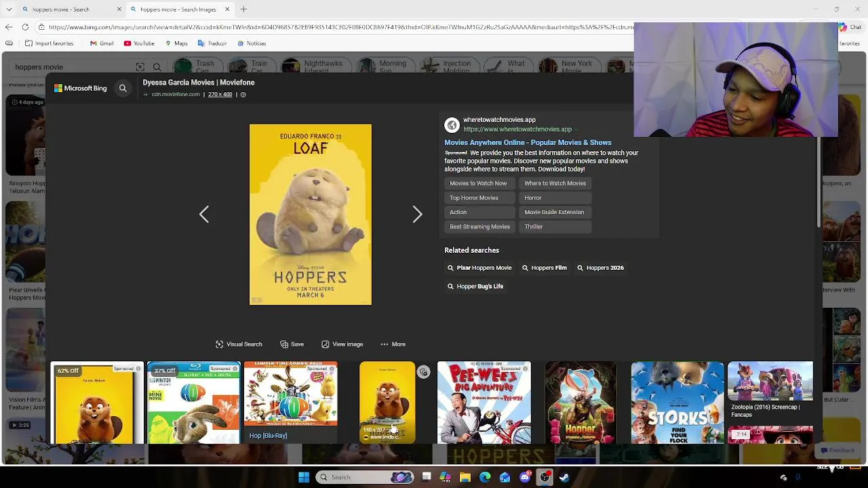The image size is (868, 488).
Task: Open Dyessa Garcia Movies Moviefone title
Action: (199, 83)
